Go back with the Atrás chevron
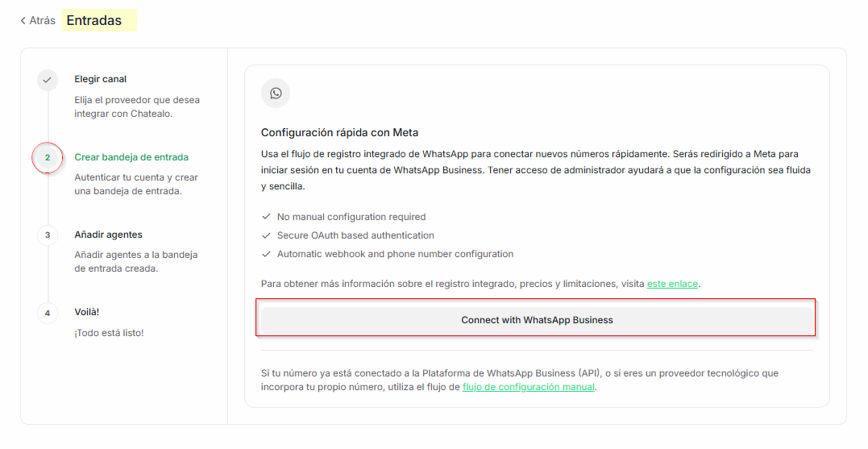 (x=23, y=20)
